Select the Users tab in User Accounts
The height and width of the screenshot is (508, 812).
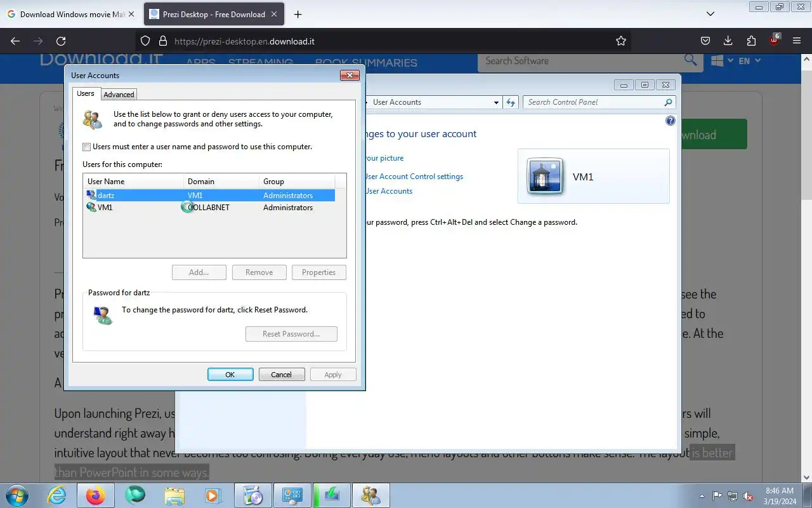click(x=86, y=93)
